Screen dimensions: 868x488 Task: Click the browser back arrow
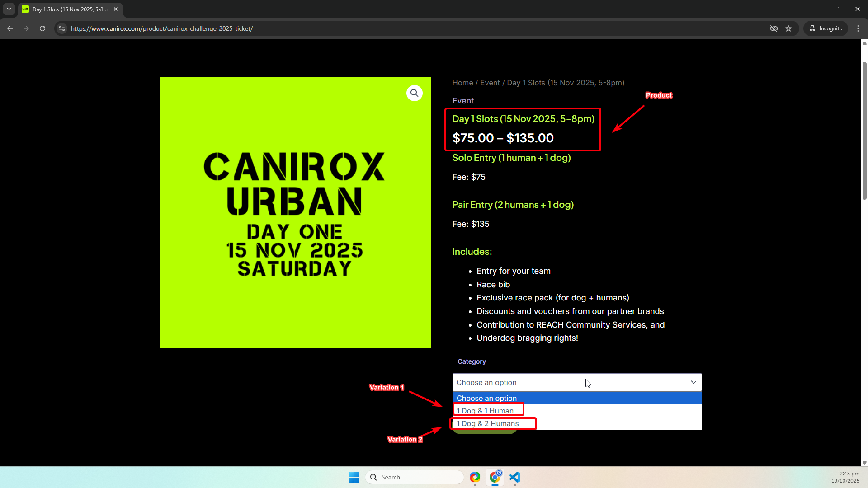tap(10, 28)
